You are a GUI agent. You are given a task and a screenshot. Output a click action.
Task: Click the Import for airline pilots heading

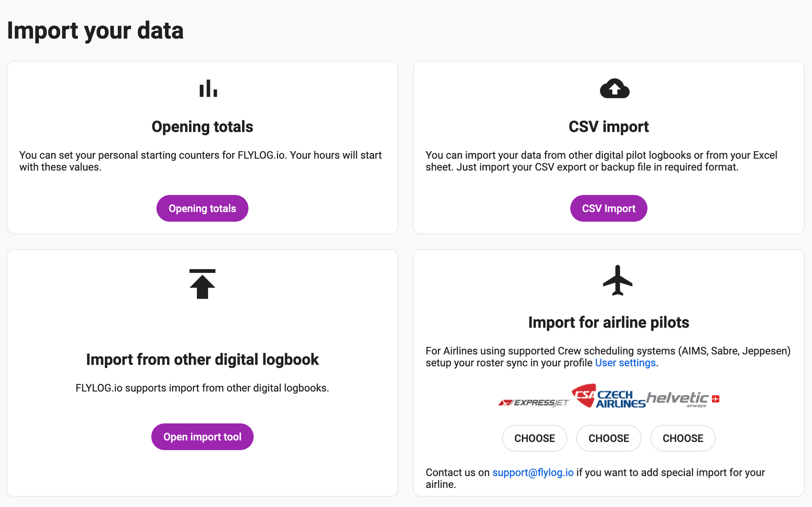click(609, 322)
